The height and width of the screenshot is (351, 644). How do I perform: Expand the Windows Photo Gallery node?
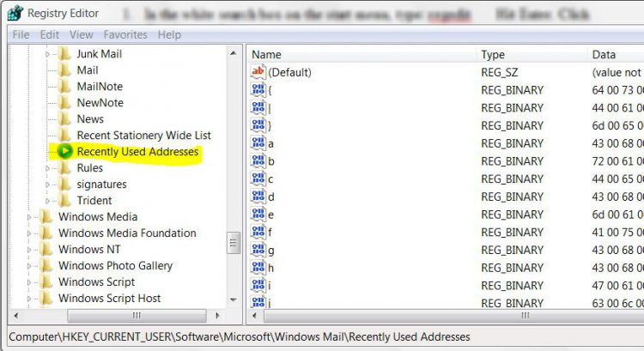[x=28, y=266]
